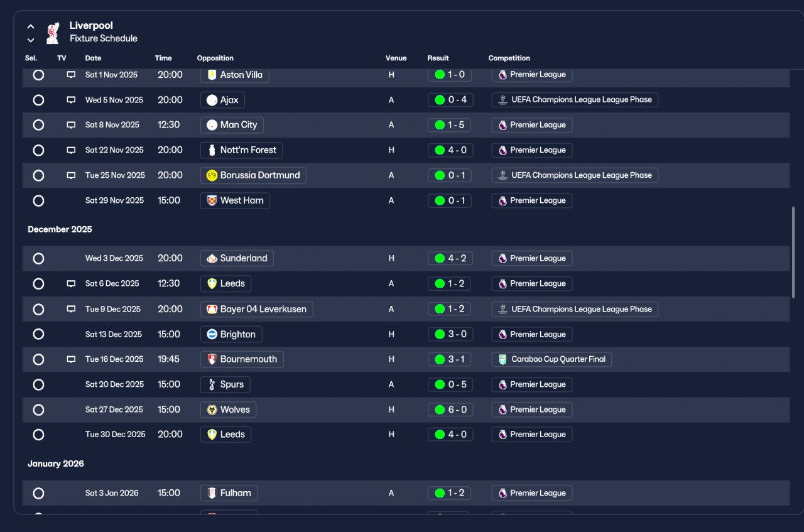The image size is (804, 532).
Task: Select the Aston Villa fixture radio button
Action: point(38,75)
